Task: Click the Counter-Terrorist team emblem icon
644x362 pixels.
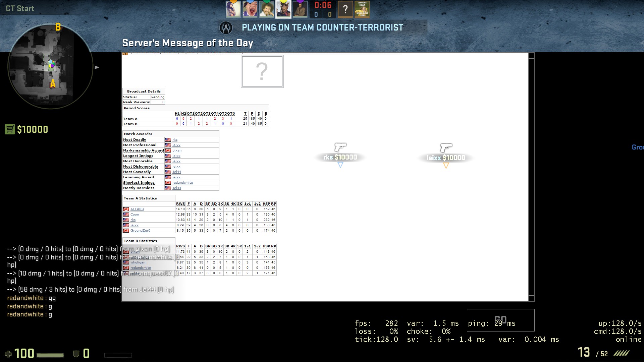Action: point(226,28)
